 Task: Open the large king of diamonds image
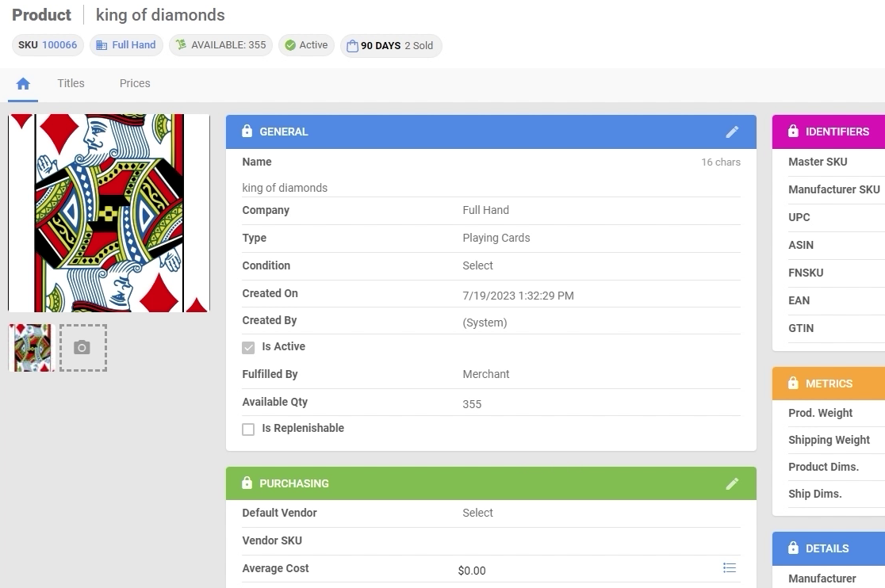tap(109, 213)
